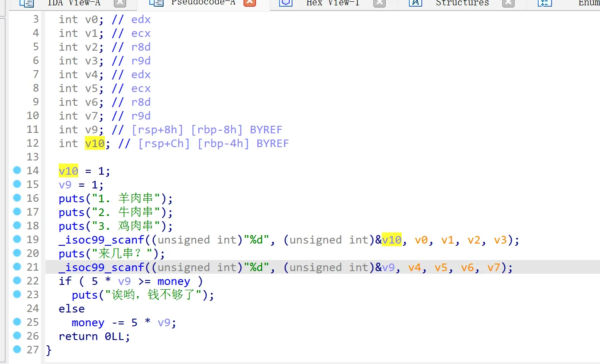This screenshot has height=364, width=600.
Task: Toggle breakpoint dot on line 23
Action: click(x=17, y=295)
